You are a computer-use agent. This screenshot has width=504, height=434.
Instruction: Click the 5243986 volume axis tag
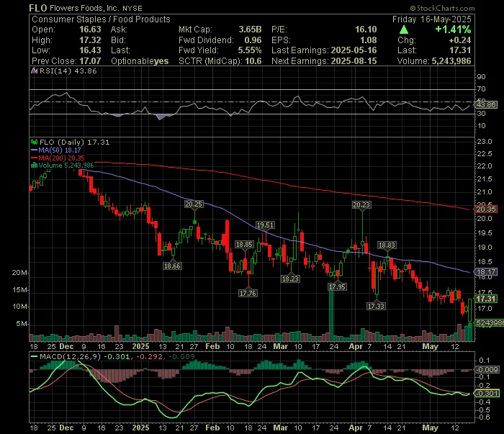click(490, 322)
